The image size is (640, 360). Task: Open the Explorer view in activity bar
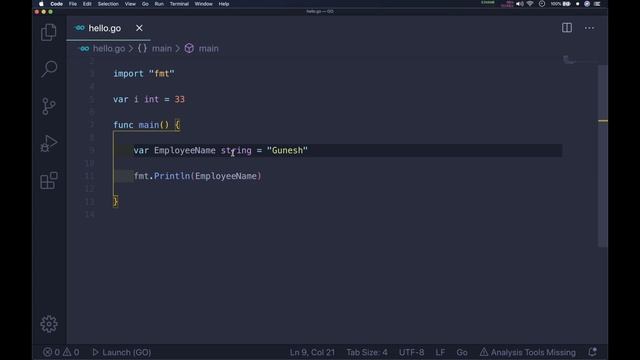point(49,32)
